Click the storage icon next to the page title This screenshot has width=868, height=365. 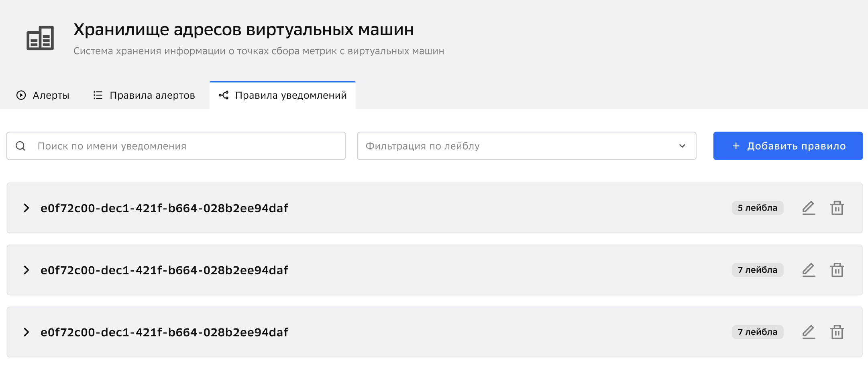coord(40,38)
